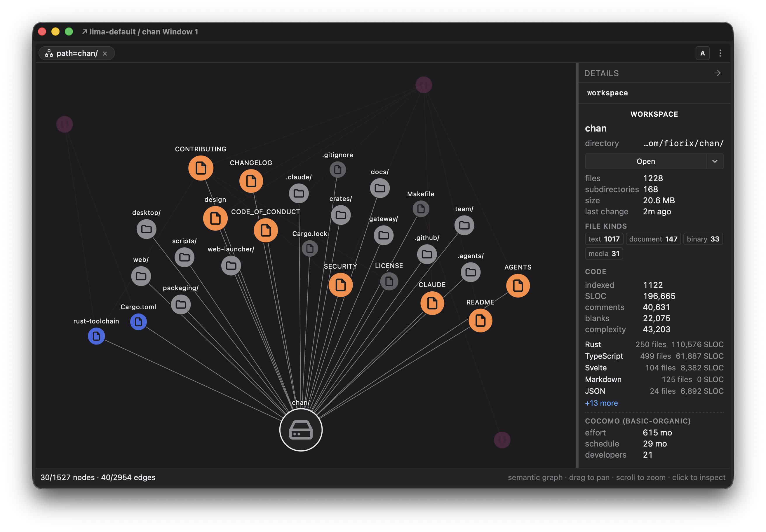
Task: Click the Markdown language row
Action: [654, 379]
